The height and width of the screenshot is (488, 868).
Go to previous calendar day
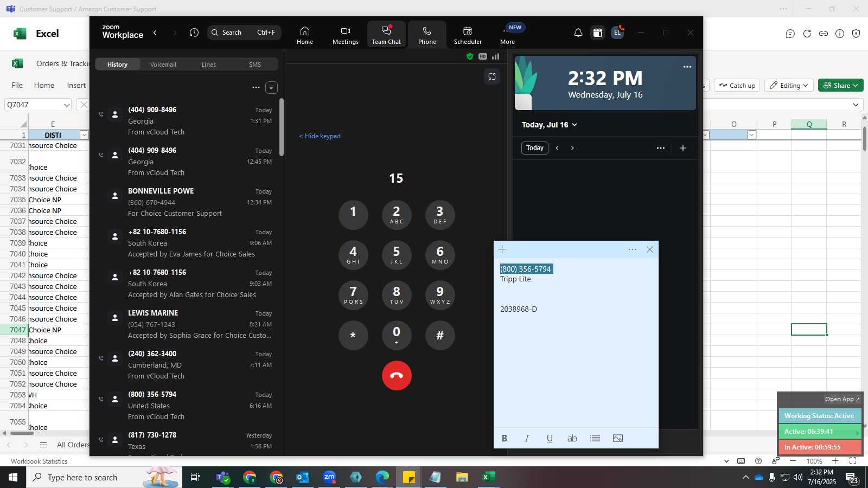pyautogui.click(x=557, y=148)
